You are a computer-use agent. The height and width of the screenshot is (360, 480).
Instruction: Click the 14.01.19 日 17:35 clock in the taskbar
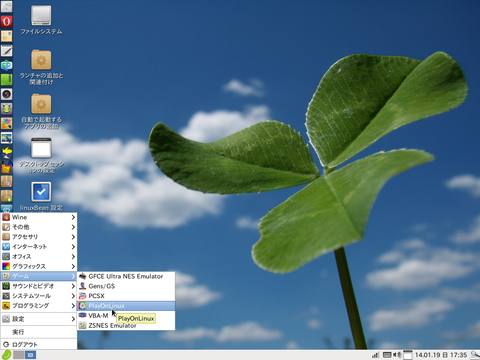(x=441, y=355)
